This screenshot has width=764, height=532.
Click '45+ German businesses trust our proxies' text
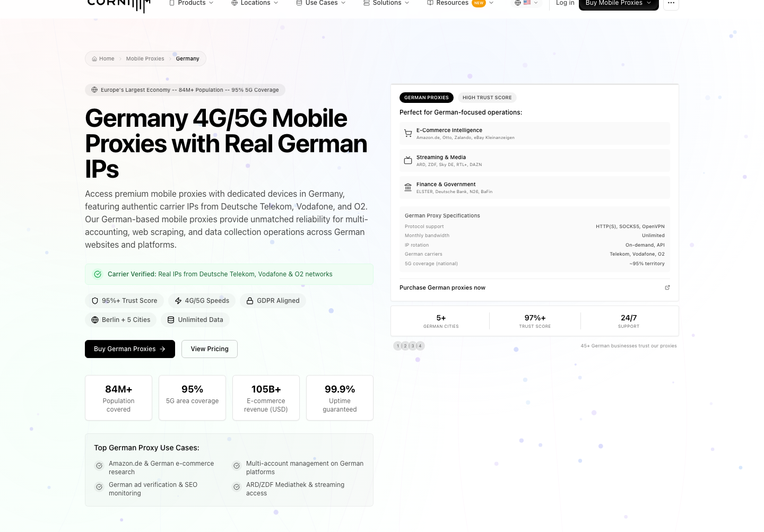tap(629, 346)
